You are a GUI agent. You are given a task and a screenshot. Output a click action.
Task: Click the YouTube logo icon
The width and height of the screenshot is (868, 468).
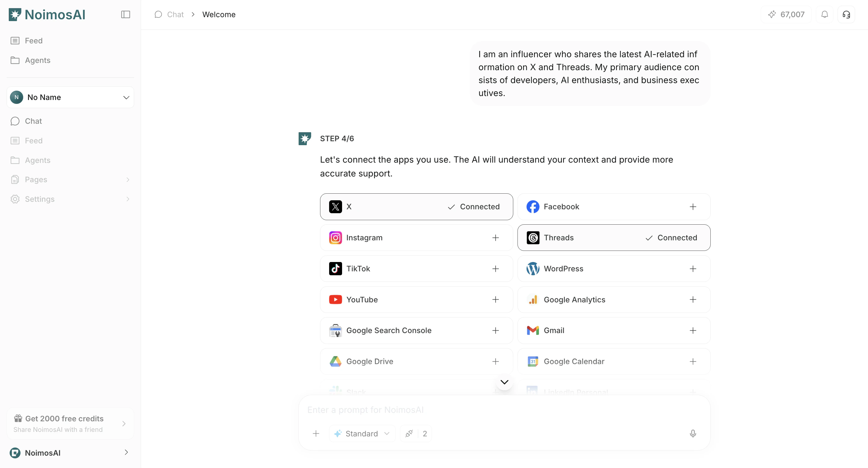pyautogui.click(x=336, y=300)
